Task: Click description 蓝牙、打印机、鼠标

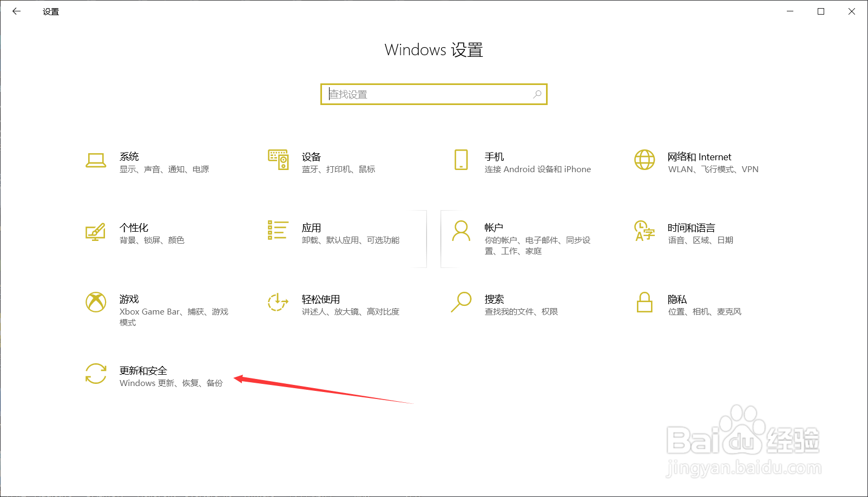Action: tap(339, 169)
